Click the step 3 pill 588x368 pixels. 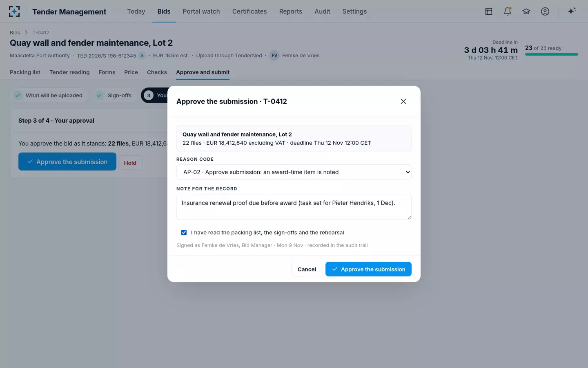pos(154,95)
